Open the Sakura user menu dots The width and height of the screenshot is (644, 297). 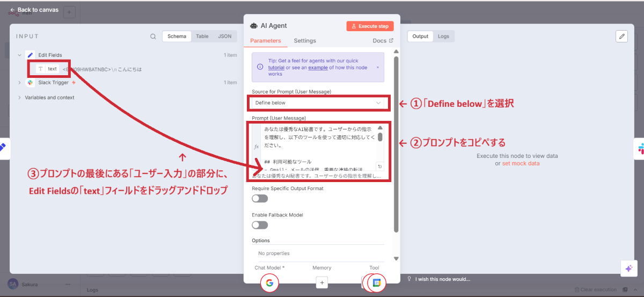68,284
